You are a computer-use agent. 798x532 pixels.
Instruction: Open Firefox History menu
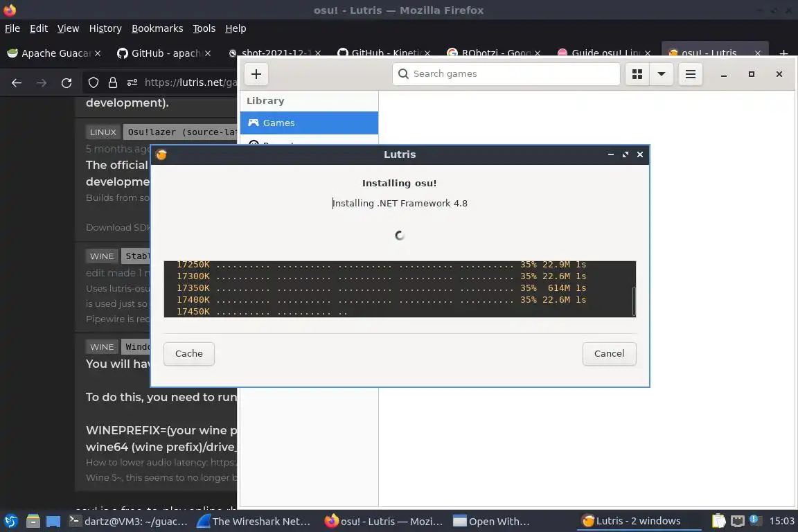(105, 28)
